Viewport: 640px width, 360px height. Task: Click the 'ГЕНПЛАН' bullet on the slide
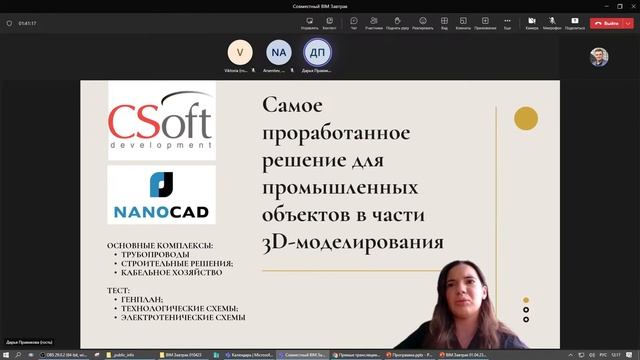click(x=142, y=300)
